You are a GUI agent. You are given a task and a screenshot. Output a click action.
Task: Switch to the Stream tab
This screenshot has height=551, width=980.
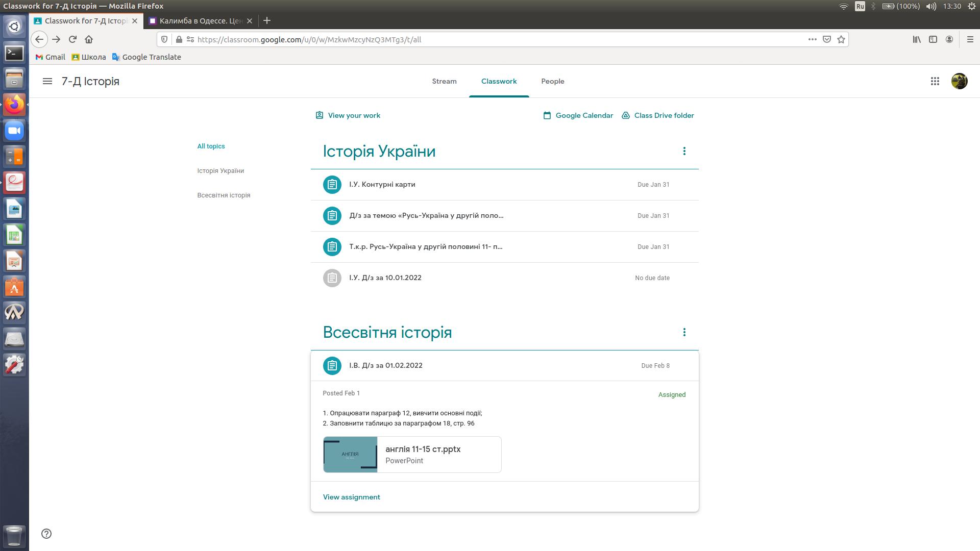(x=444, y=81)
